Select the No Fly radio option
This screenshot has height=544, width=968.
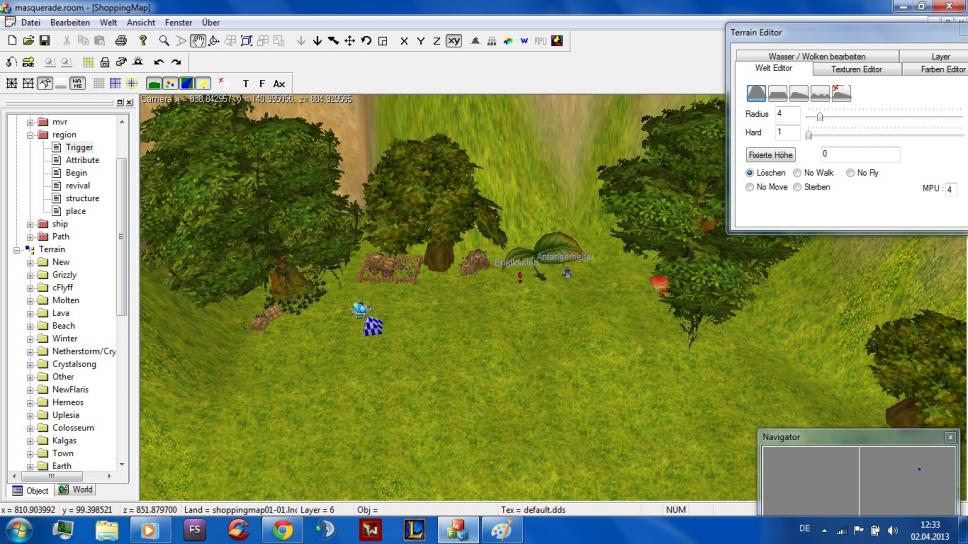click(x=850, y=173)
